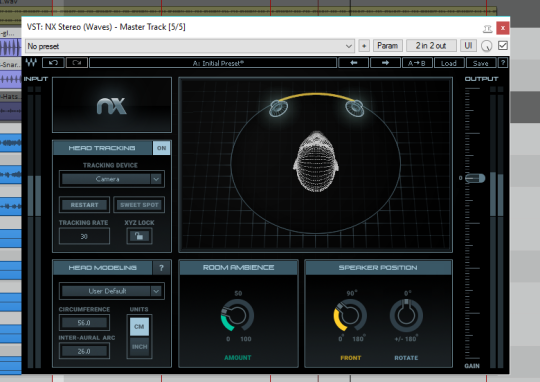Click the NX logo panel

coord(112,105)
